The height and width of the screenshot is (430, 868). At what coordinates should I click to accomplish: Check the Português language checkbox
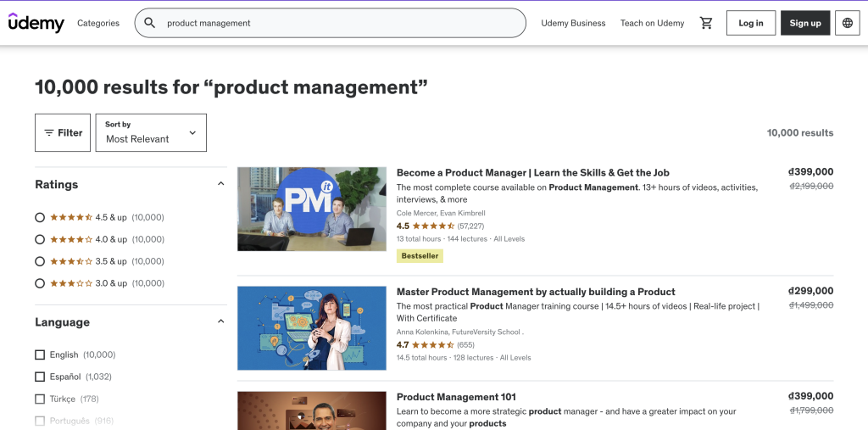pyautogui.click(x=40, y=421)
